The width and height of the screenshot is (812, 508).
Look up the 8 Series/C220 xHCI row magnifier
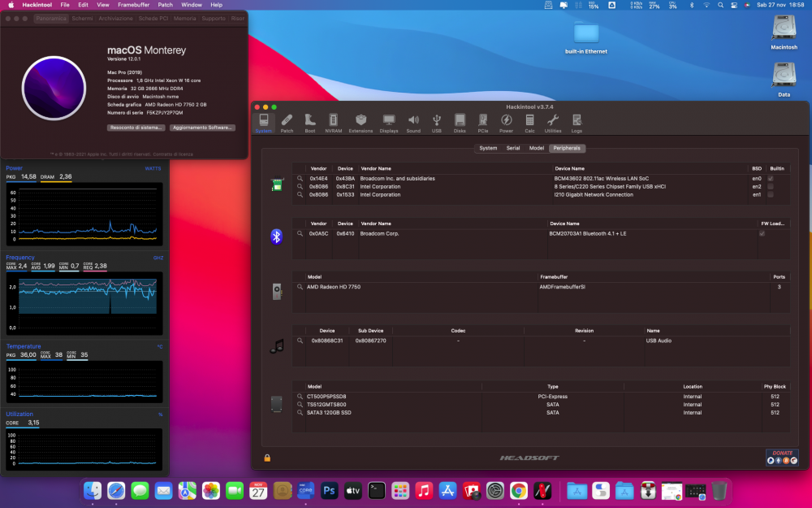click(300, 187)
